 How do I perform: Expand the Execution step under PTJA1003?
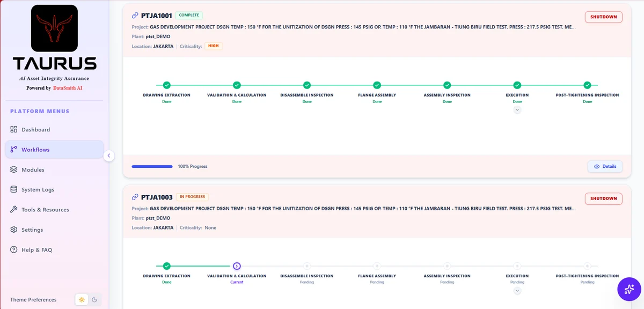click(x=517, y=291)
